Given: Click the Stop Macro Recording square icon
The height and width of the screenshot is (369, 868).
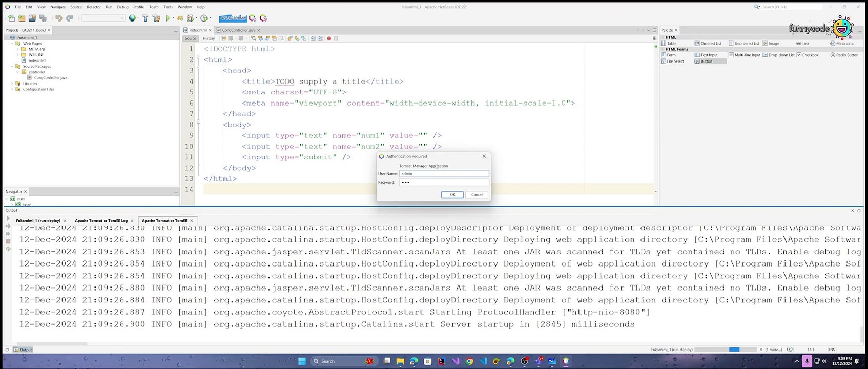Looking at the screenshot, I should 336,38.
